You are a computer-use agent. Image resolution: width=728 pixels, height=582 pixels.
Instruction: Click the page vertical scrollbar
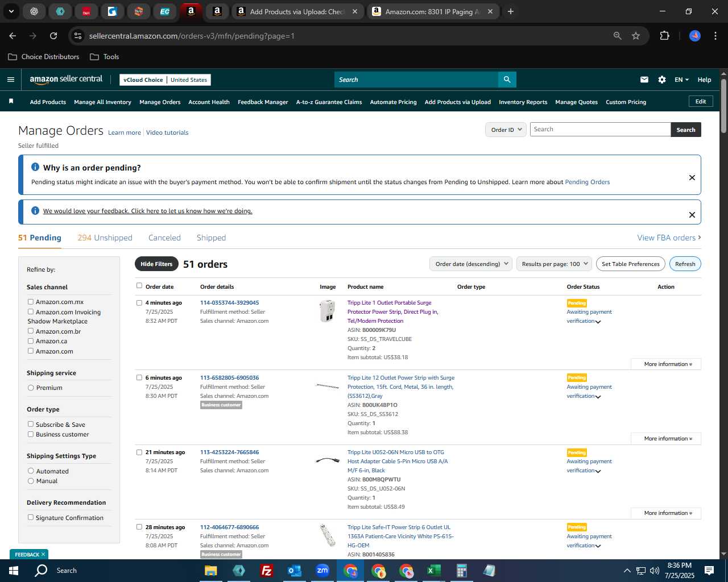point(723,106)
